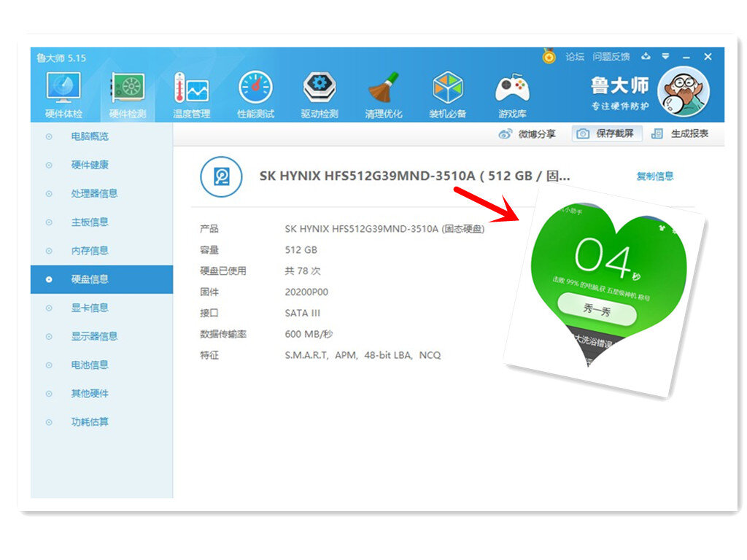Select 主板信息 in the sidebar
Screen dimensions: 747x560
[101, 222]
